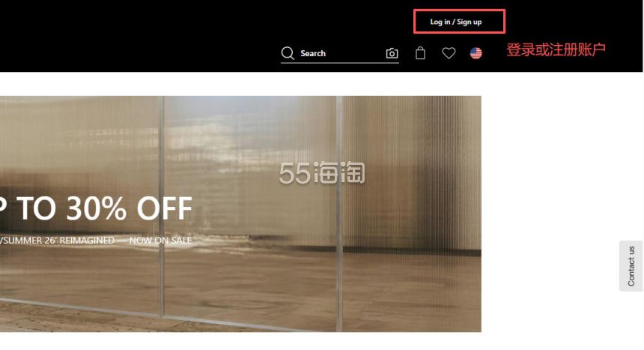Click the 55海淘 watermark on the banner

[322, 172]
